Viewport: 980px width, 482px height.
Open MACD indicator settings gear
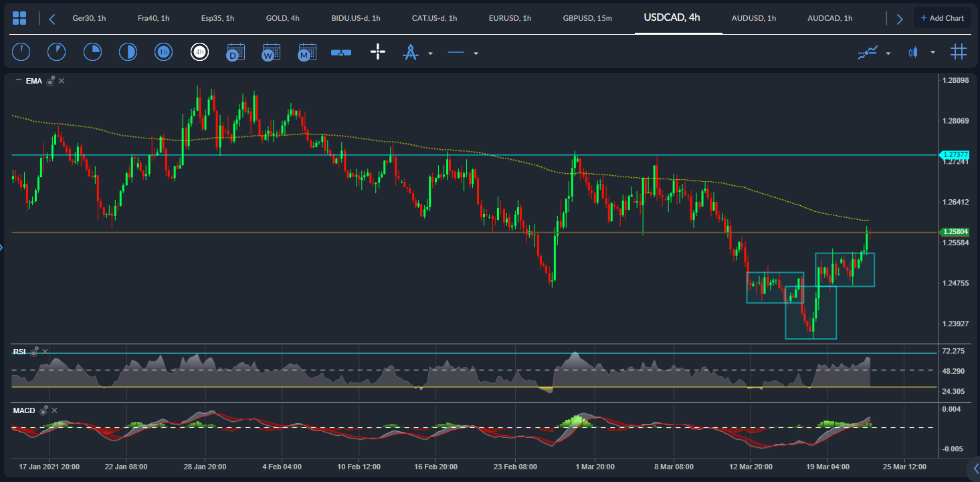[x=43, y=410]
